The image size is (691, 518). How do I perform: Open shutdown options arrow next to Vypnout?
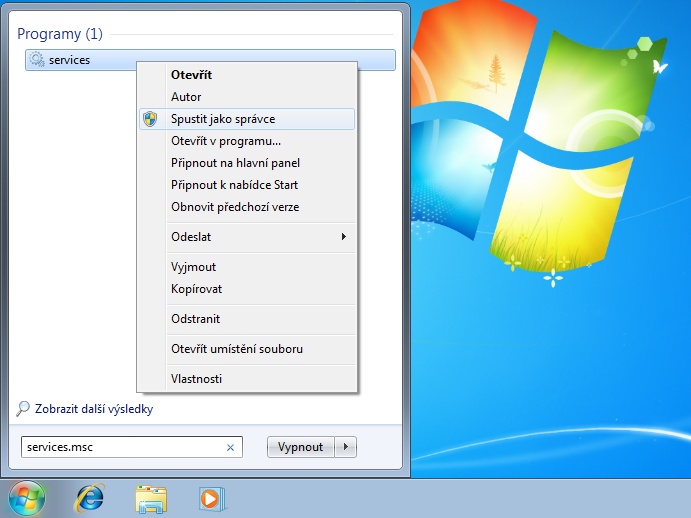click(x=346, y=447)
